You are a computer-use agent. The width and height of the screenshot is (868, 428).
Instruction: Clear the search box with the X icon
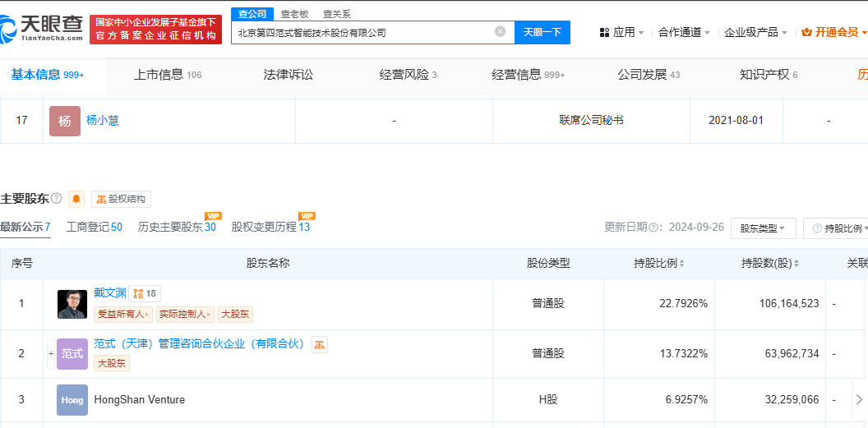500,32
